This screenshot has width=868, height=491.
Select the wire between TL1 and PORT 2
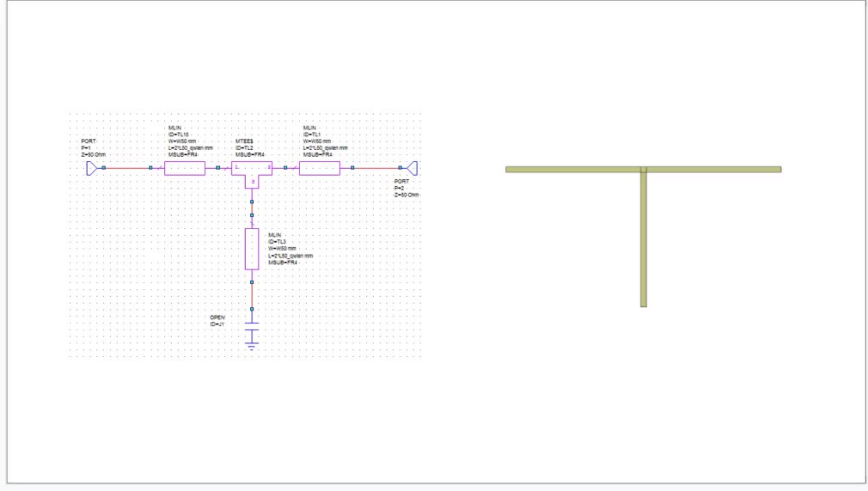coord(377,168)
